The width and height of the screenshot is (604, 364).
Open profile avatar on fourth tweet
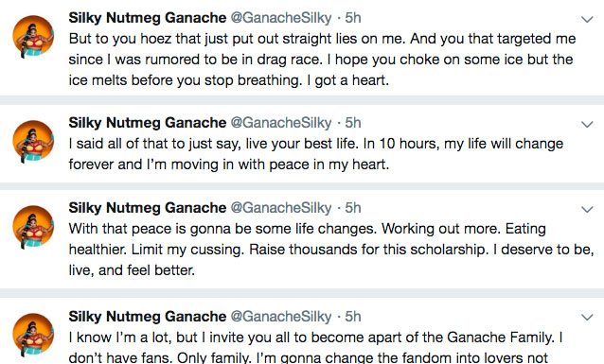tap(33, 334)
